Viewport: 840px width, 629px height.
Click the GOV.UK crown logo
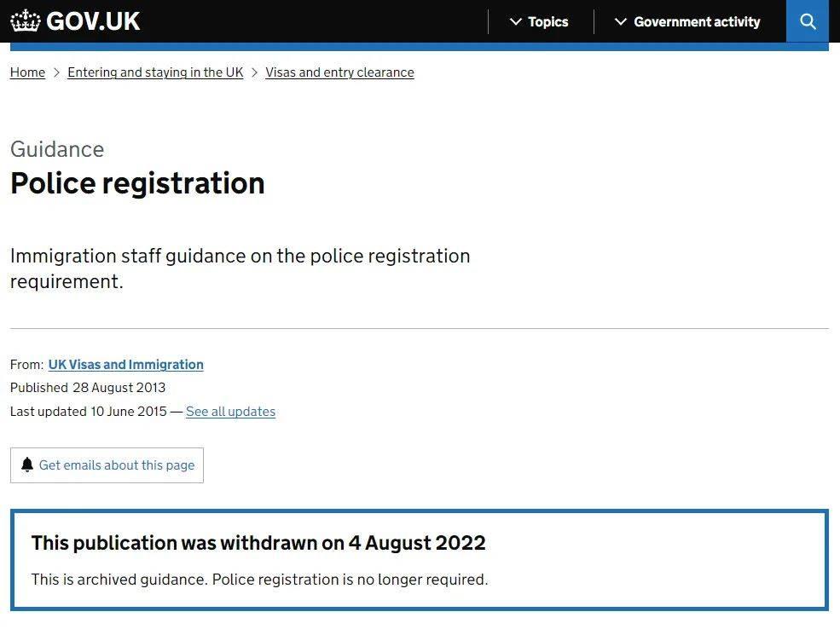pos(26,20)
